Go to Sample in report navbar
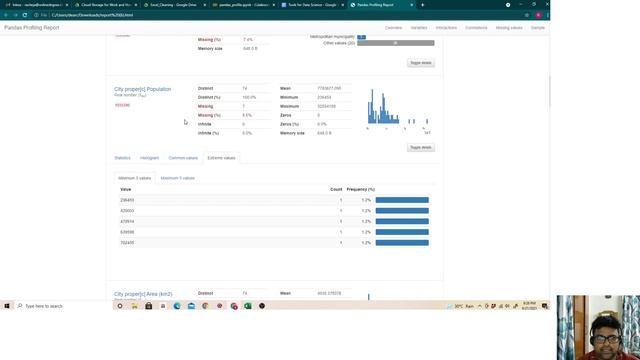This screenshot has height=360, width=640. [538, 28]
